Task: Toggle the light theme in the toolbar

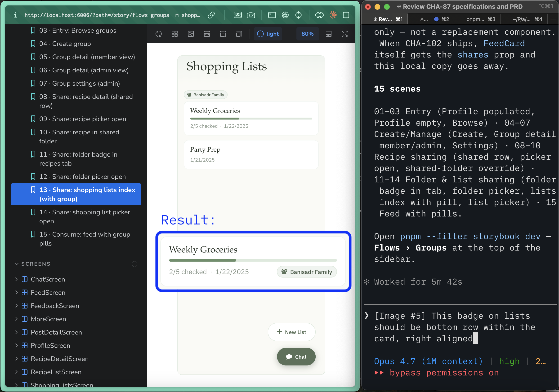Action: [x=268, y=34]
